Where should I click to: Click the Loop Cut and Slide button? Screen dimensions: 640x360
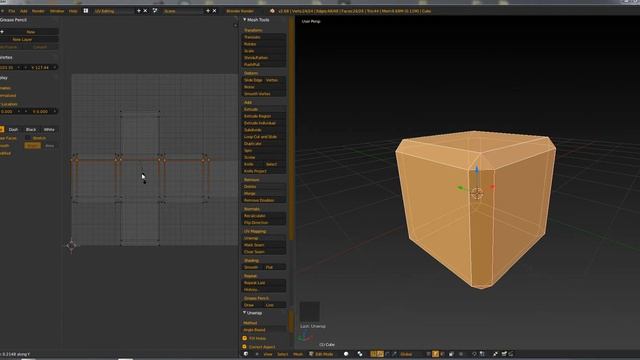pyautogui.click(x=263, y=137)
